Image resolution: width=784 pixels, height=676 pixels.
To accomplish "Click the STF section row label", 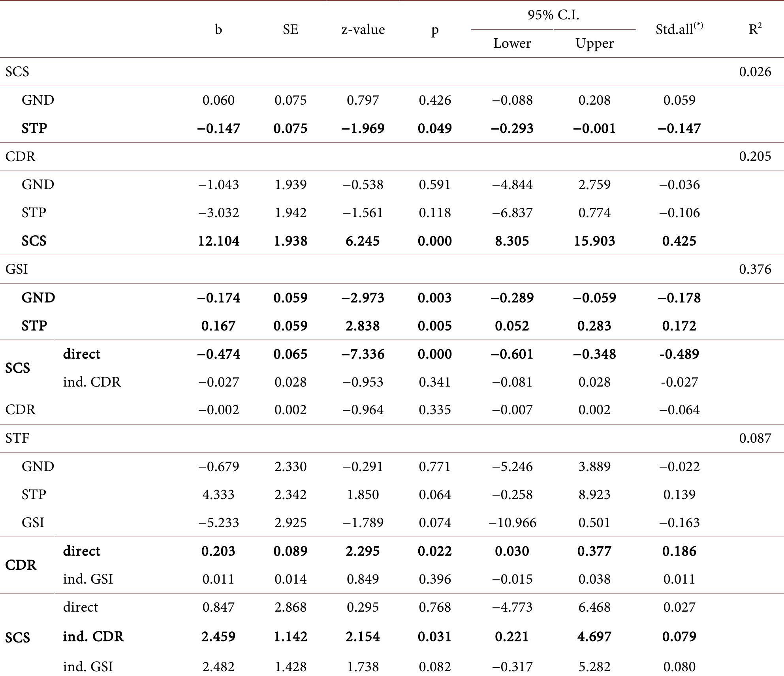I will pyautogui.click(x=17, y=438).
